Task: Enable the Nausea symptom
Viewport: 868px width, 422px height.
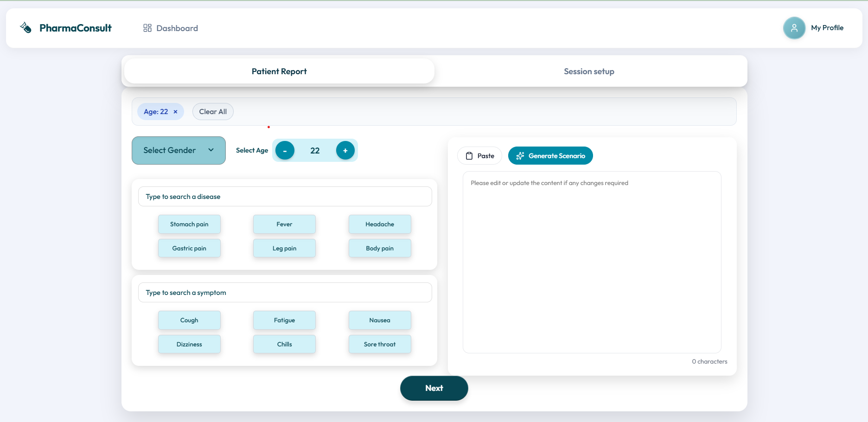Action: [x=379, y=320]
